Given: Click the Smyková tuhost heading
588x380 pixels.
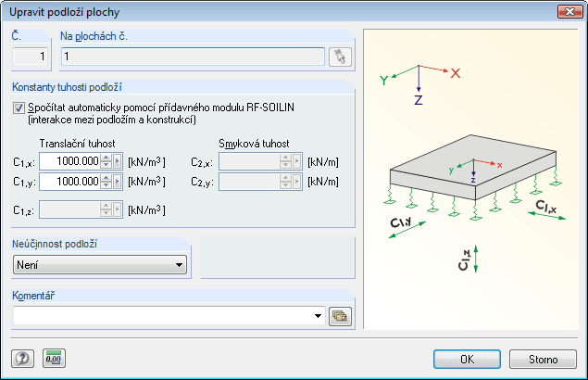Looking at the screenshot, I should [x=254, y=144].
